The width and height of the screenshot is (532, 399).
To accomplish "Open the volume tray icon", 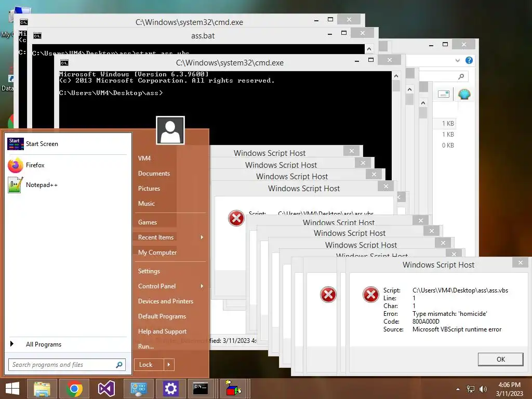I will point(483,389).
